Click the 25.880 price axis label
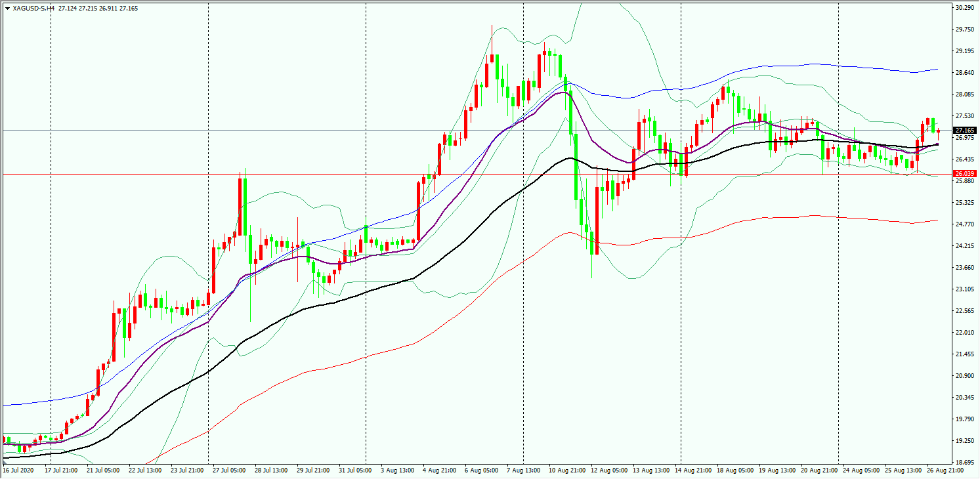 (x=964, y=181)
